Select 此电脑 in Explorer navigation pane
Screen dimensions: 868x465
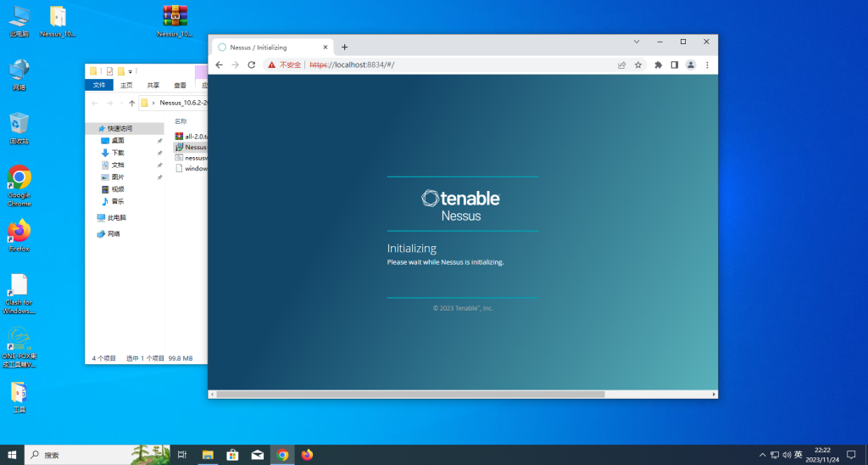117,218
